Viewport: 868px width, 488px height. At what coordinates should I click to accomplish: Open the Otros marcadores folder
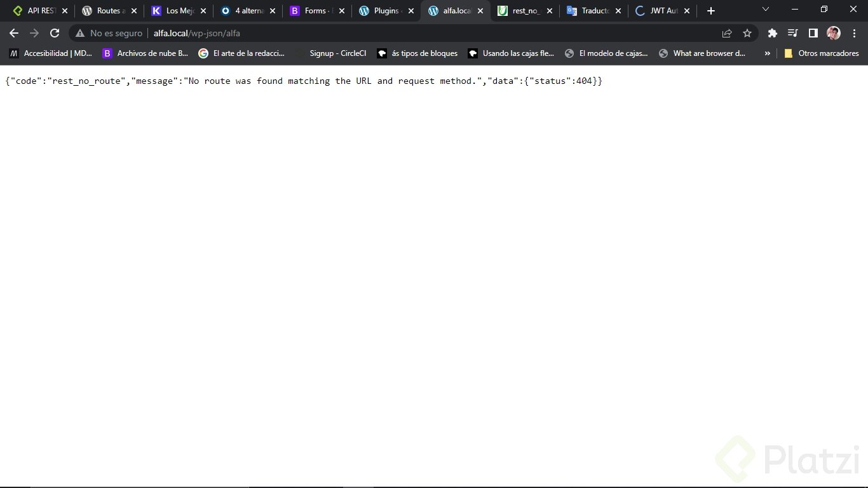(822, 53)
